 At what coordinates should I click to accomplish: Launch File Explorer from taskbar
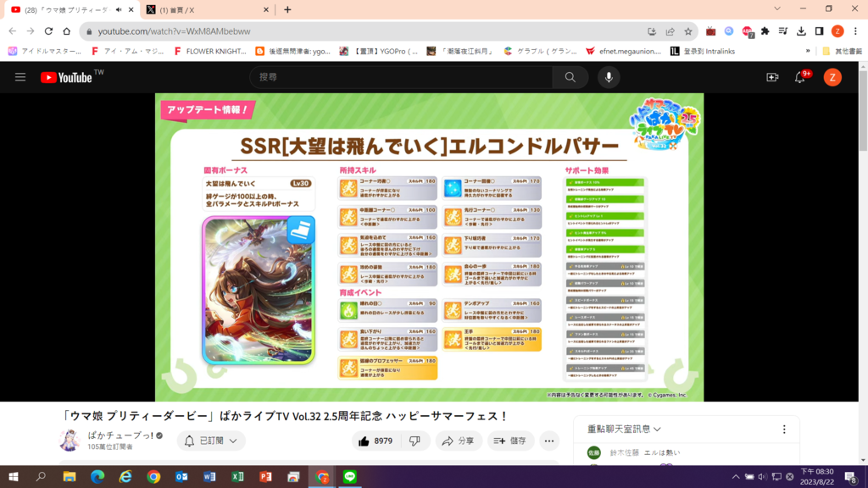pyautogui.click(x=70, y=477)
